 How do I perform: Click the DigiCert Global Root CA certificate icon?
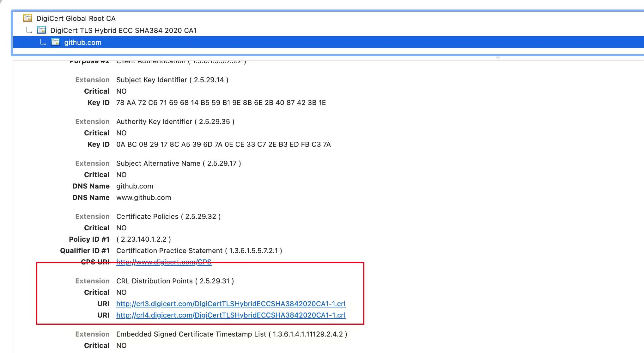tap(27, 18)
